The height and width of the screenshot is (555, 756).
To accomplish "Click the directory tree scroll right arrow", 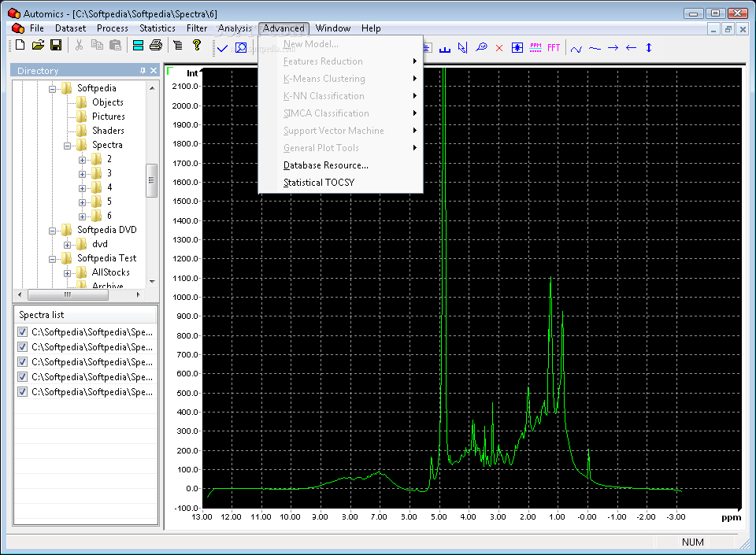I will [139, 294].
